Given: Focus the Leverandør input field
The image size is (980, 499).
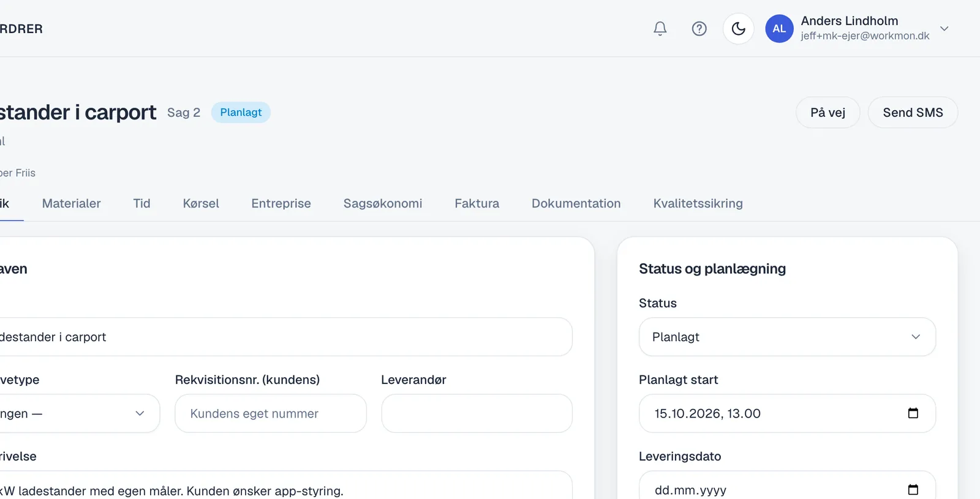Looking at the screenshot, I should tap(477, 413).
